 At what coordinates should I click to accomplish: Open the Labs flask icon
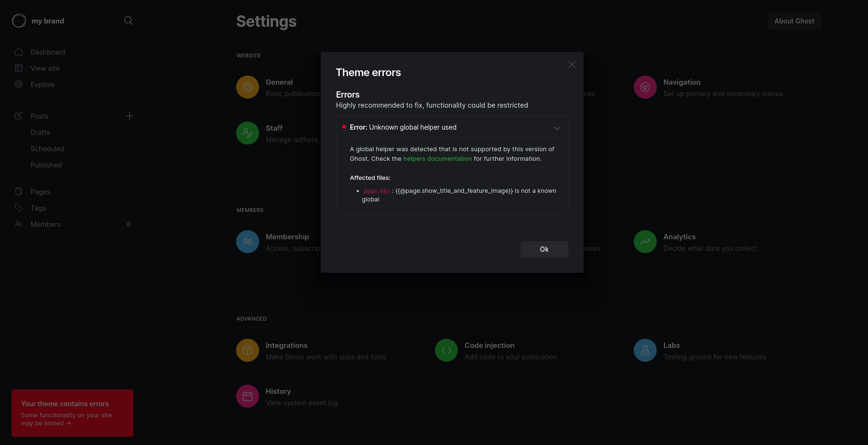pos(644,350)
